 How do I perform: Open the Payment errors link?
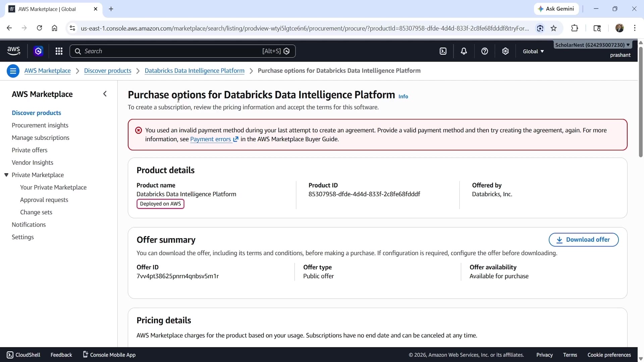(x=211, y=139)
